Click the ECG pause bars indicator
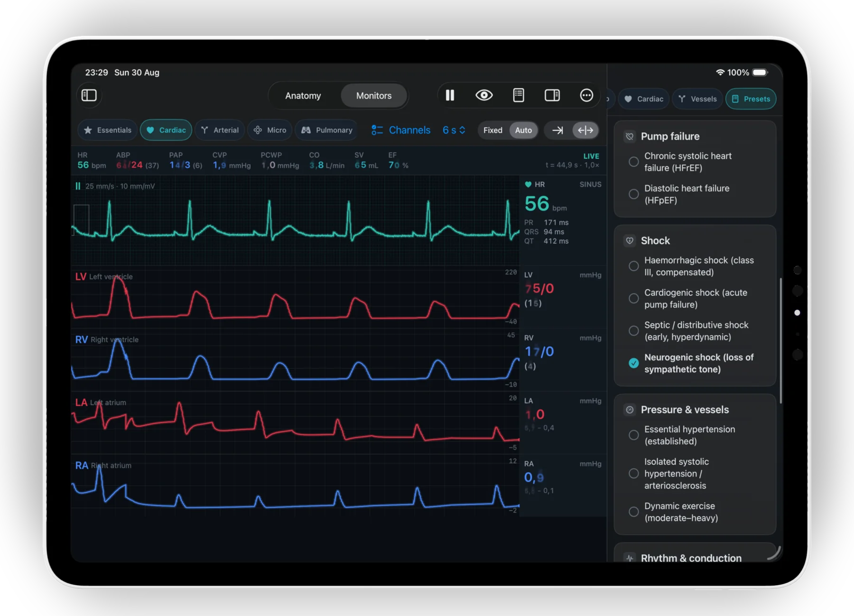The width and height of the screenshot is (854, 616). 78,186
